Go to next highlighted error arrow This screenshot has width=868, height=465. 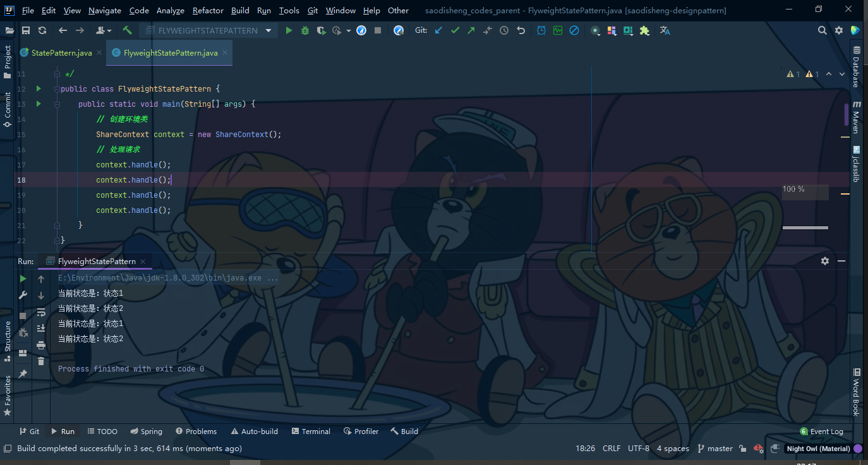tap(842, 74)
